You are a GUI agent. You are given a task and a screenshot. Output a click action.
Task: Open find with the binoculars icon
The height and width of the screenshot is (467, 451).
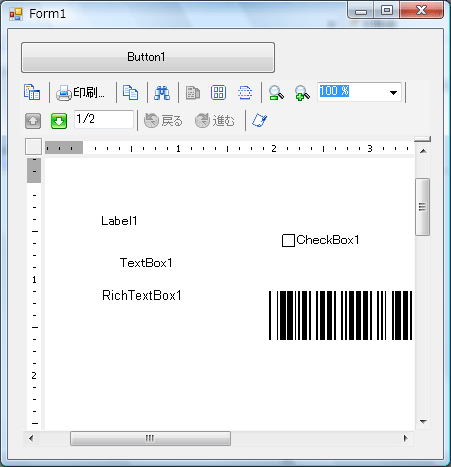tap(162, 93)
